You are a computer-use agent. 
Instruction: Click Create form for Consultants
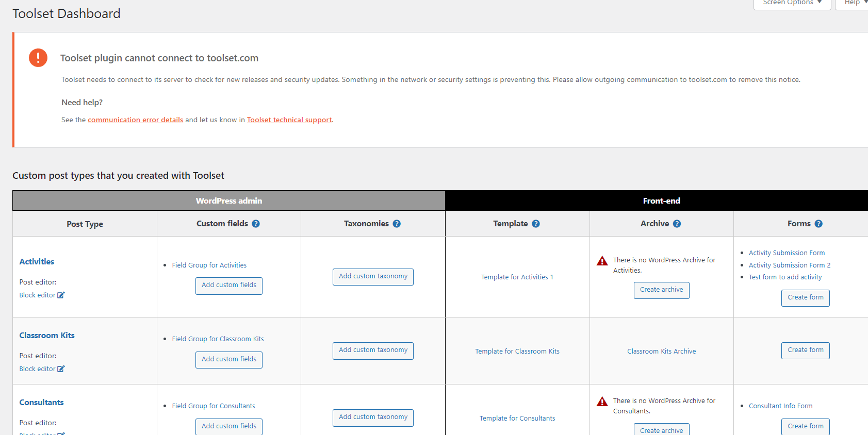806,427
